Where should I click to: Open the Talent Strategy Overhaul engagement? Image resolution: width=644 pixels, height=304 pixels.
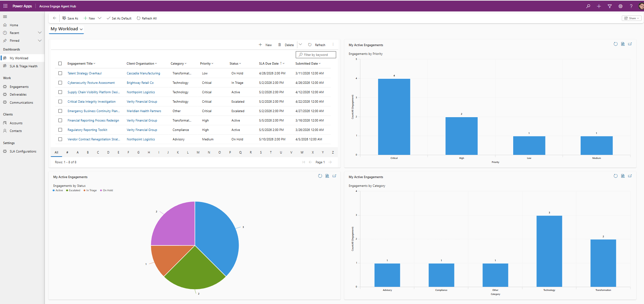pyautogui.click(x=84, y=73)
